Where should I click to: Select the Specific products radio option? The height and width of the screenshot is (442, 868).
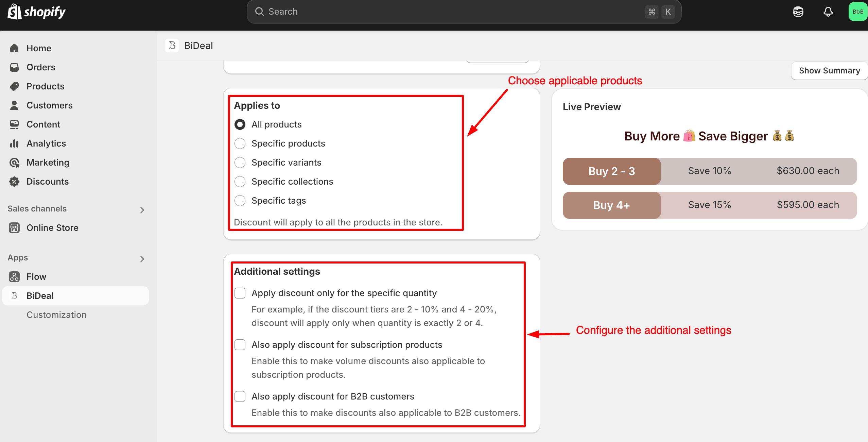240,143
